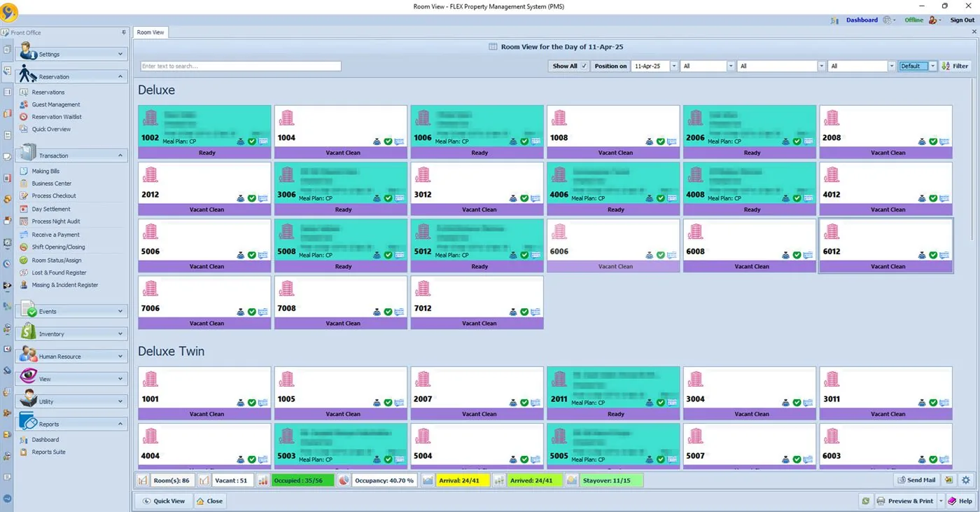
Task: Toggle the Show All checkbox
Action: point(584,66)
